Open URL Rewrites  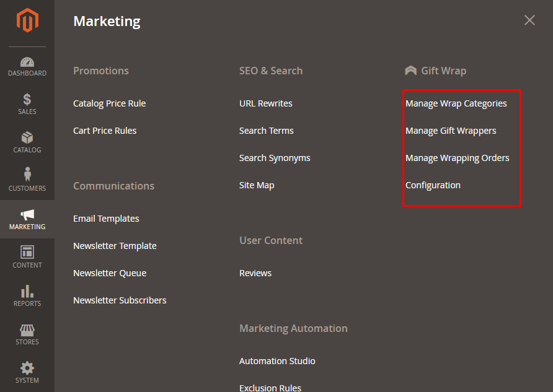[265, 103]
